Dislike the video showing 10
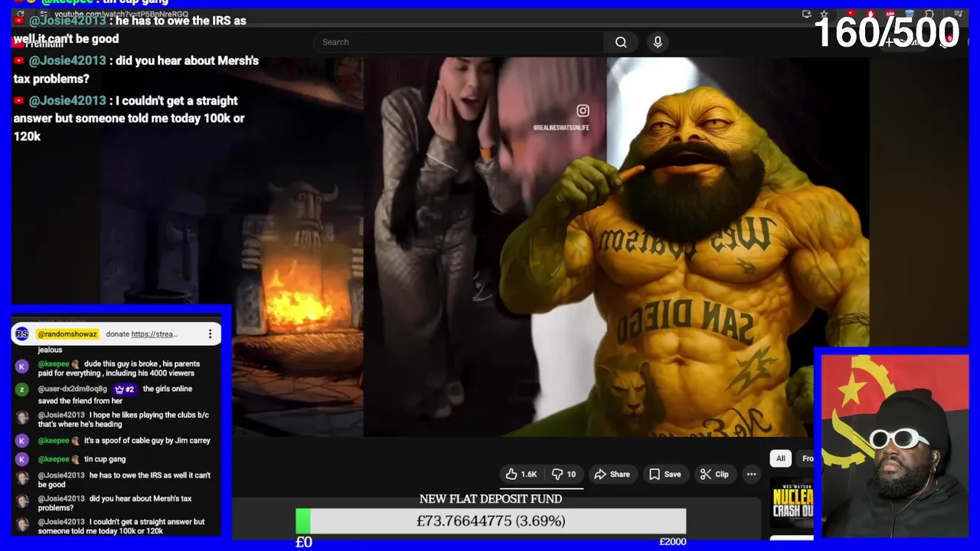 (x=563, y=474)
